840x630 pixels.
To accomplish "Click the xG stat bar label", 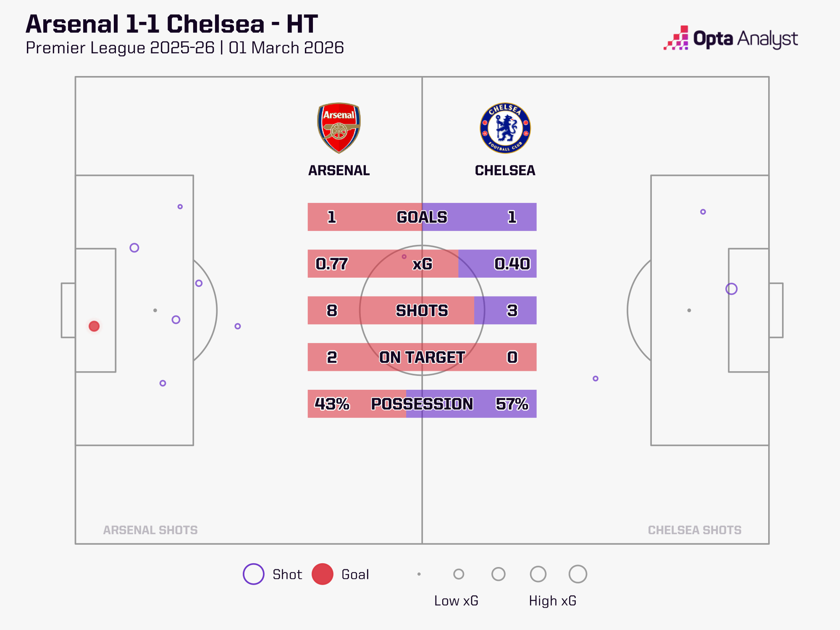I will 422,264.
